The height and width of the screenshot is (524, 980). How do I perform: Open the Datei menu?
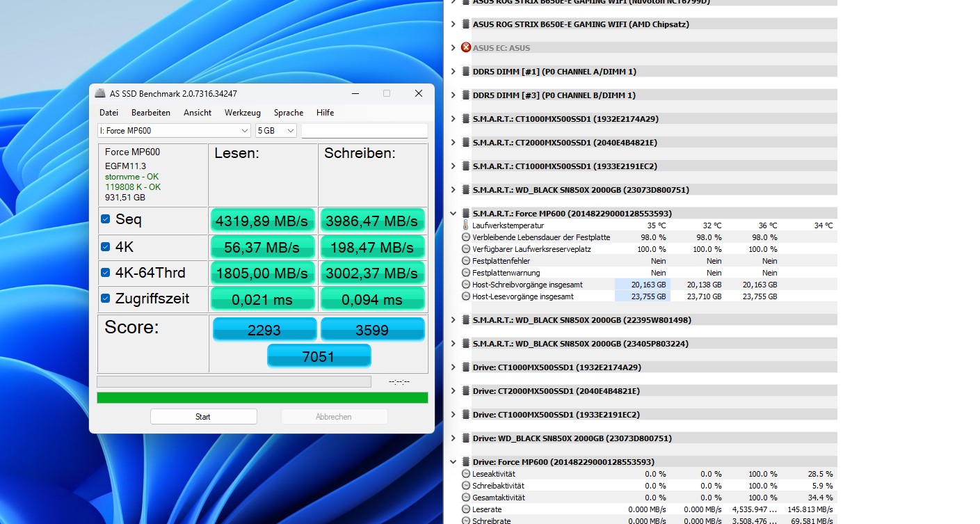pyautogui.click(x=109, y=113)
